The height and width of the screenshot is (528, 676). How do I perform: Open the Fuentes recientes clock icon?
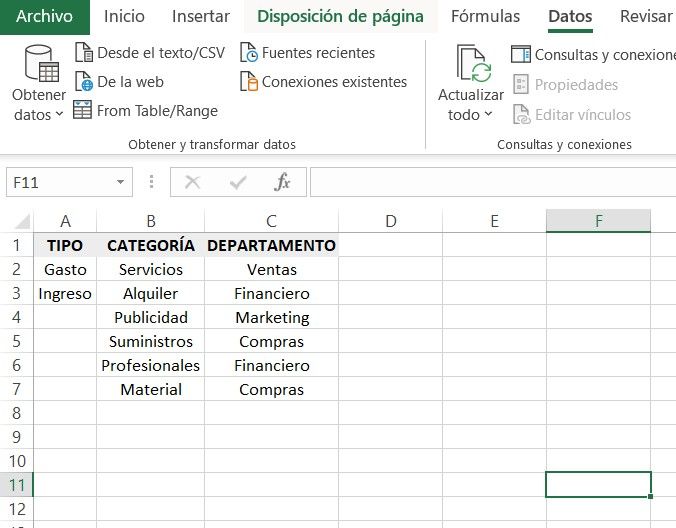(x=249, y=53)
